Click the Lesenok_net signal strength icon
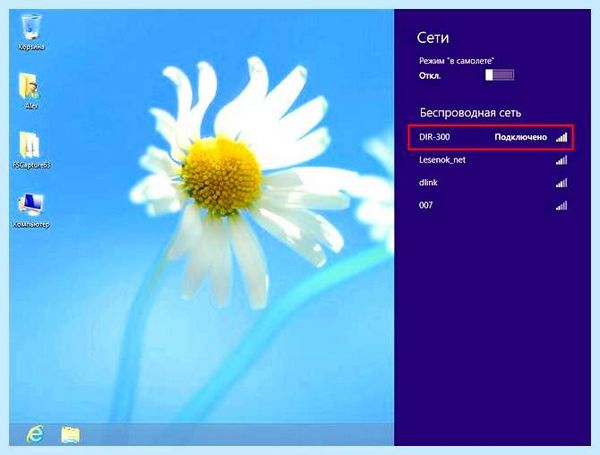 (x=562, y=160)
